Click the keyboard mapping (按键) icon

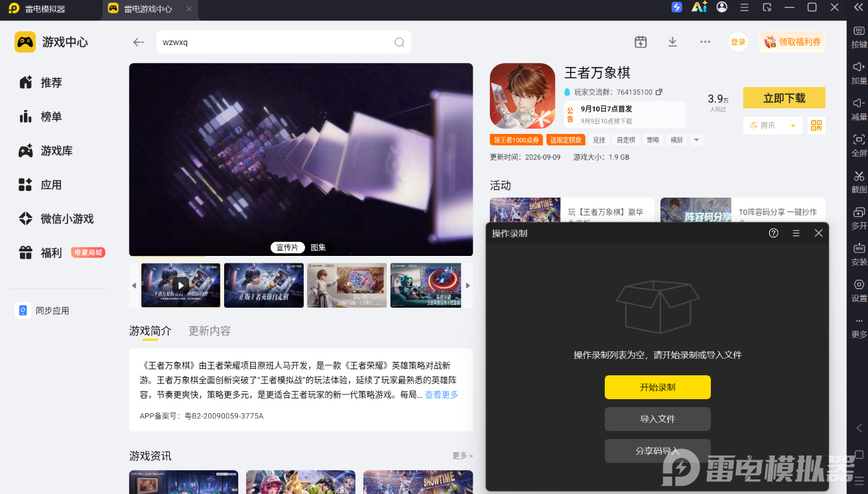pyautogui.click(x=859, y=31)
